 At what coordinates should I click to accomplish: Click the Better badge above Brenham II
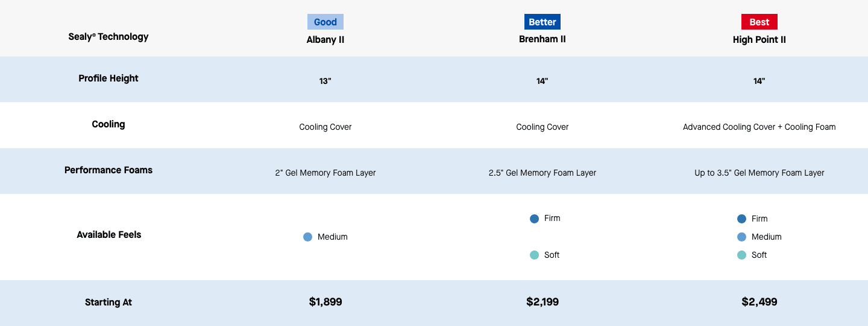[542, 22]
